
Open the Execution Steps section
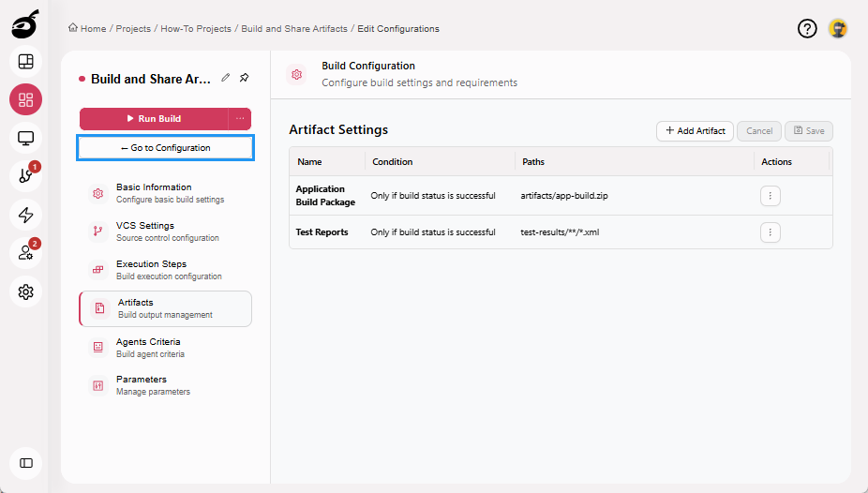[166, 270]
